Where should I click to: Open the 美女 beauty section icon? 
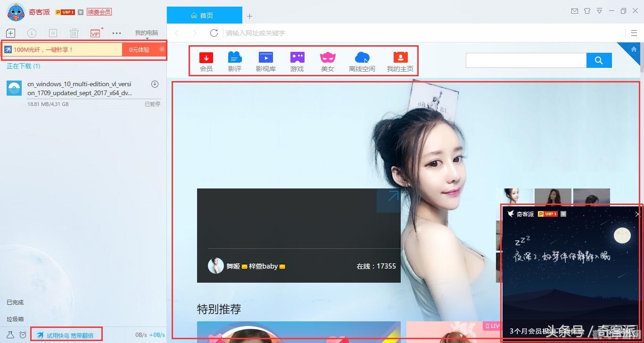pos(328,60)
